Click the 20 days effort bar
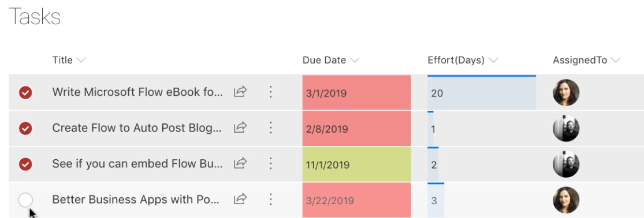Viewport: 644px width, 218px height. (482, 93)
